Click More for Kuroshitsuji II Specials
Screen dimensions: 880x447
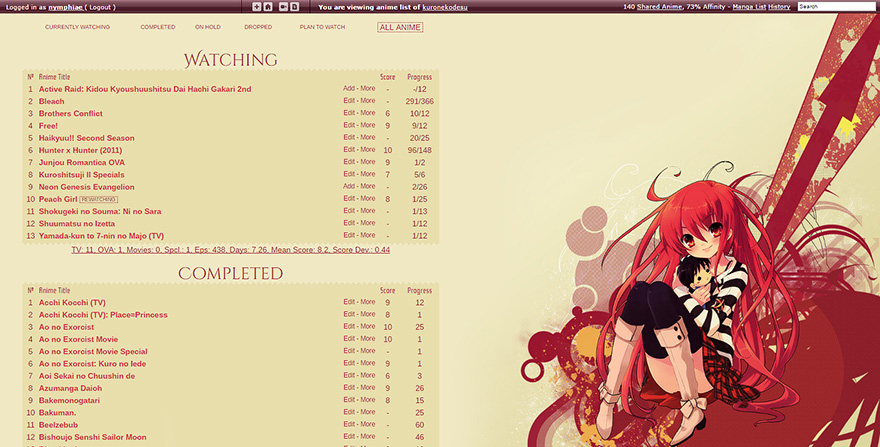[x=368, y=174]
